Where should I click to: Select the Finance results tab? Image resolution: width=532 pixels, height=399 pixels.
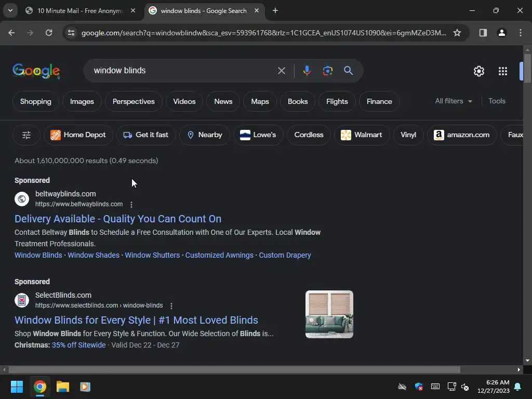point(379,101)
